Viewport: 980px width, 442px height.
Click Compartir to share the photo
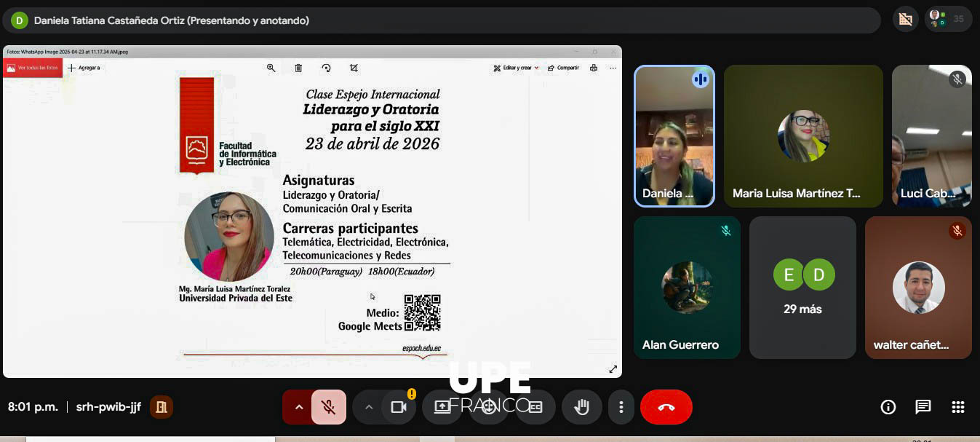(x=562, y=67)
